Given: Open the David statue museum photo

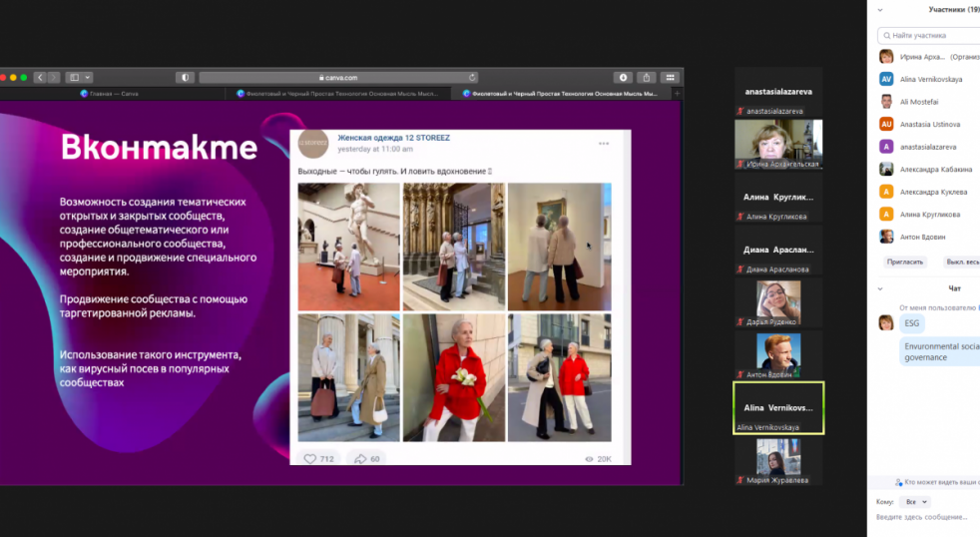Looking at the screenshot, I should [x=348, y=247].
